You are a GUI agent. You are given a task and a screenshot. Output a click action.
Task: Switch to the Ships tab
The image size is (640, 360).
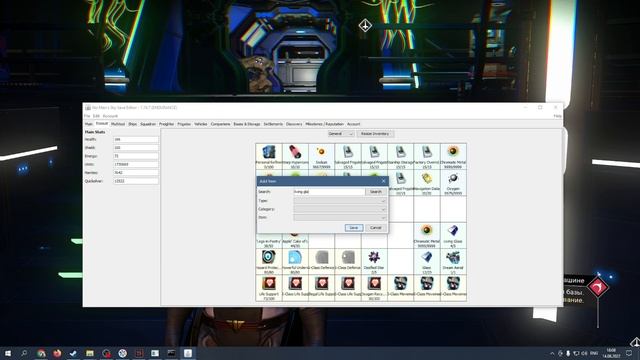coord(133,124)
